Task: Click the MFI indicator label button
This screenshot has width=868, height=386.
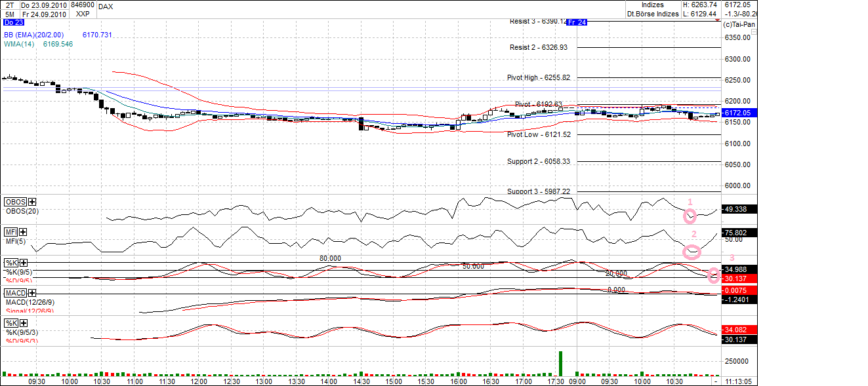Action: pyautogui.click(x=9, y=232)
